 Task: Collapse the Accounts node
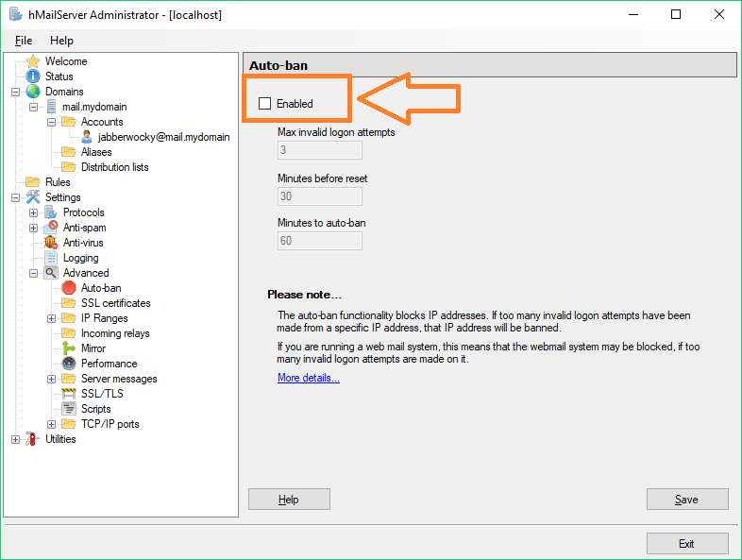pyautogui.click(x=51, y=122)
